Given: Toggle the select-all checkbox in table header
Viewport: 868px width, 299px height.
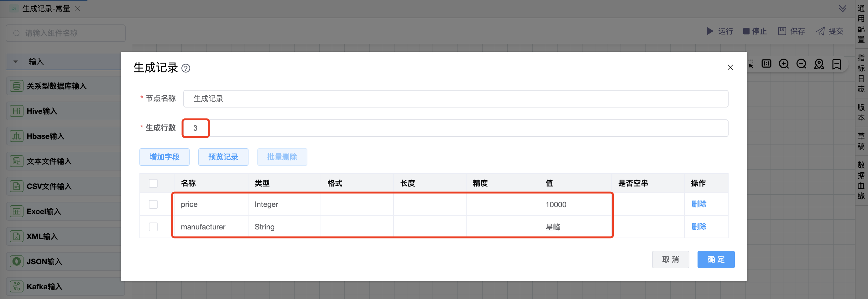Looking at the screenshot, I should point(153,183).
